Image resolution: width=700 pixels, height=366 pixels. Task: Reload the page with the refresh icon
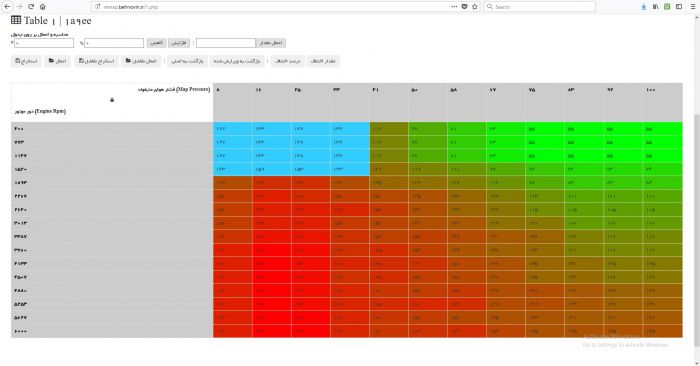(x=31, y=7)
